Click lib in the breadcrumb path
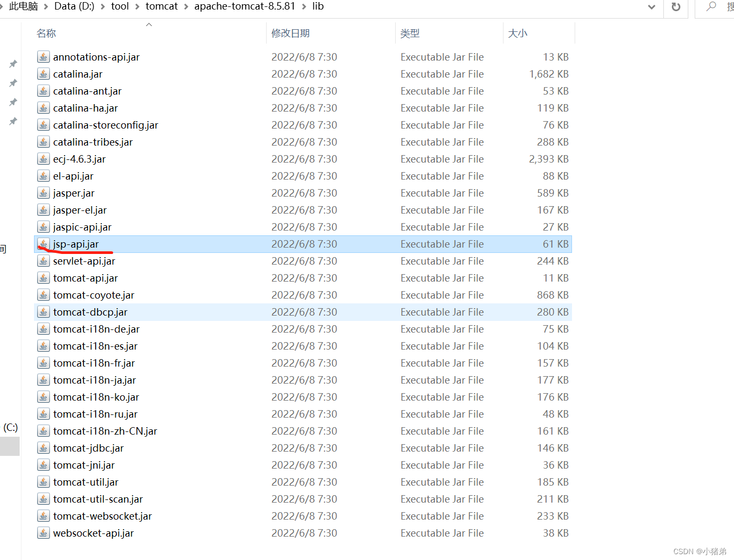 point(318,6)
